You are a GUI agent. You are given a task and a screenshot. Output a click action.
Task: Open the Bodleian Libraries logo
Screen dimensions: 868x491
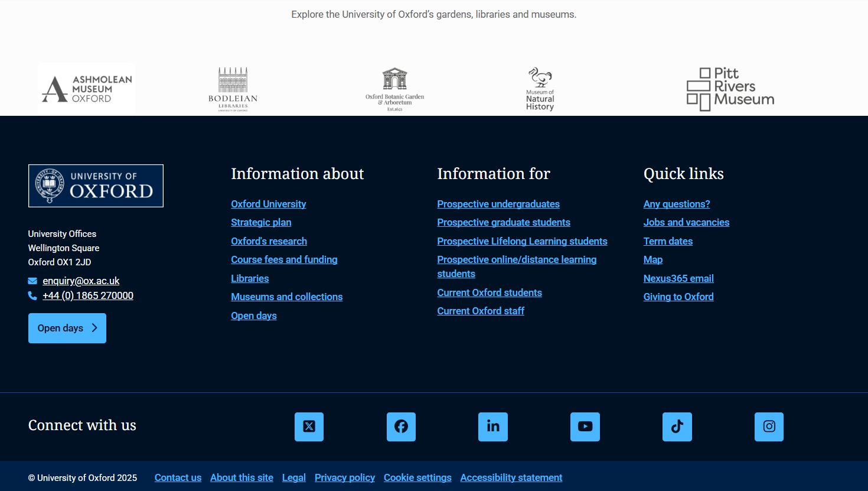[x=233, y=89]
